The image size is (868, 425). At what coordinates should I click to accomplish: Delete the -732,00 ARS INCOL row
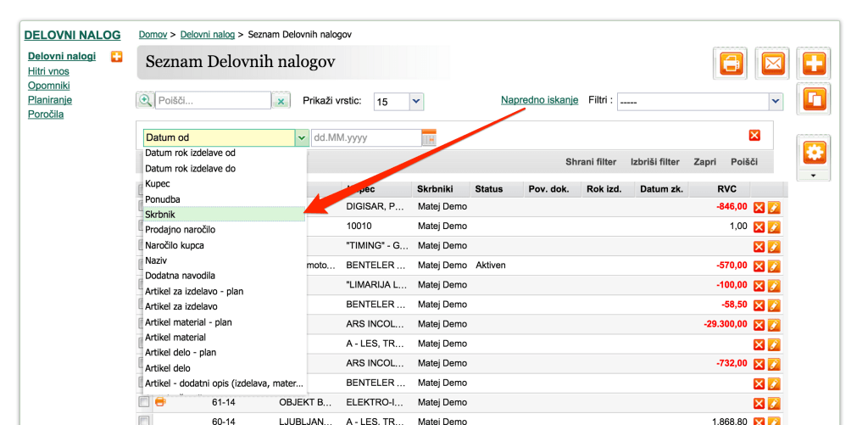click(x=759, y=364)
